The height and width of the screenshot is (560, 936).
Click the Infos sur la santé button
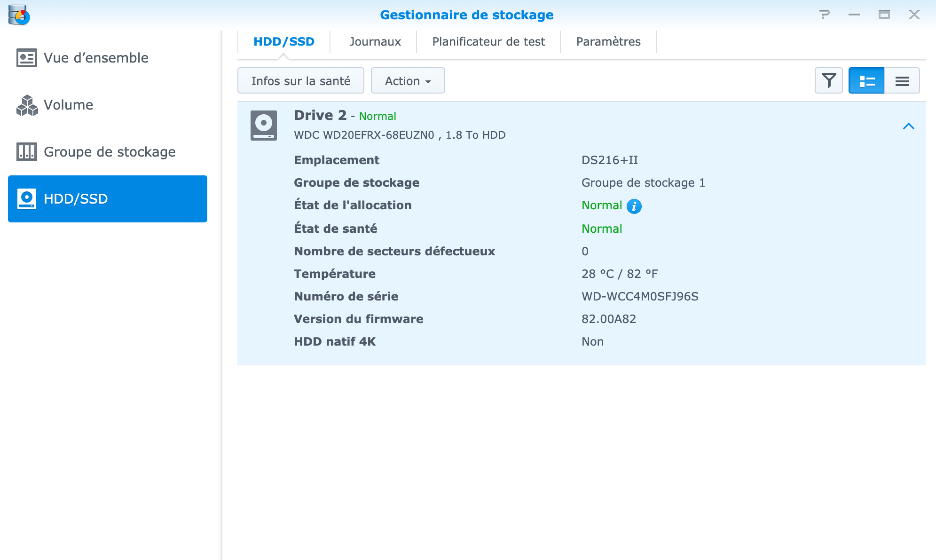[301, 81]
